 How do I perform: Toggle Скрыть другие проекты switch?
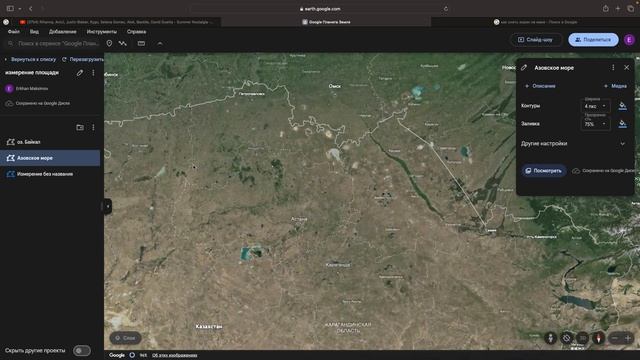[x=82, y=351]
